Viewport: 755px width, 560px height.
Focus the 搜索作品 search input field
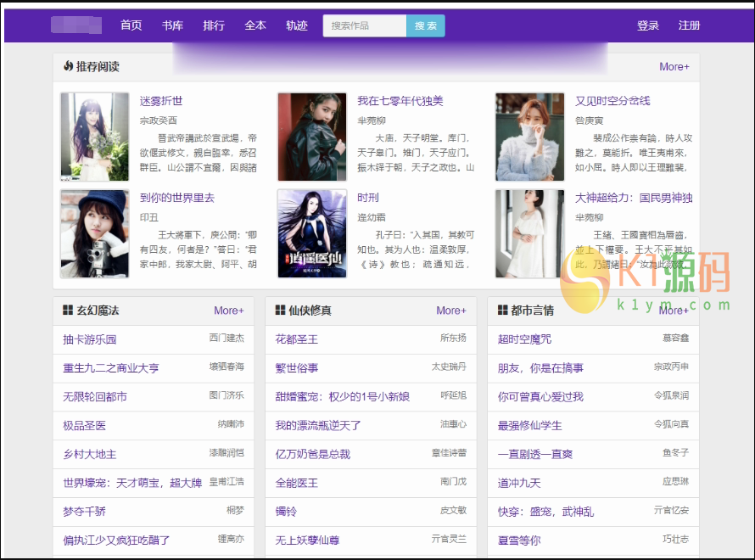365,26
